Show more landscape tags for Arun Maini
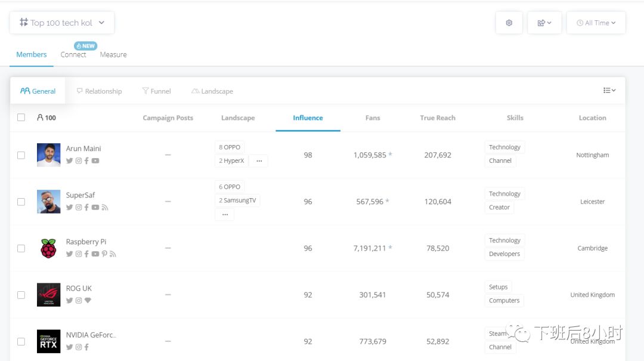This screenshot has width=644, height=361. (x=259, y=161)
